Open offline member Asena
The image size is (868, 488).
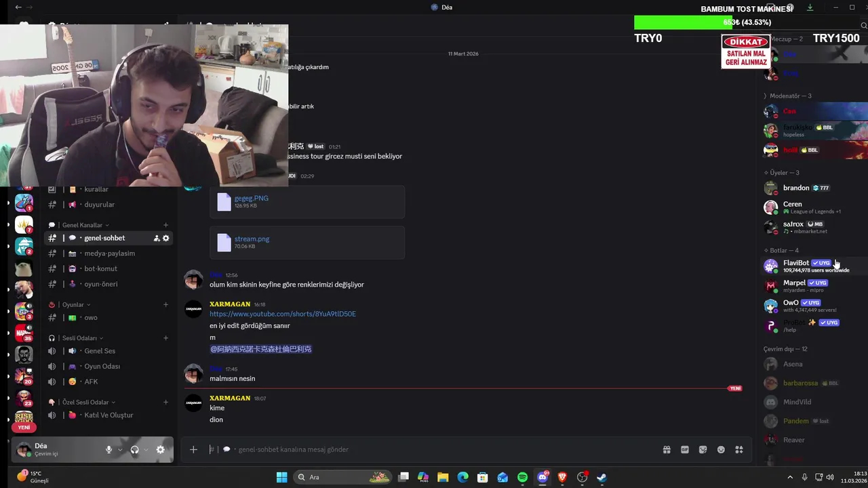tap(815, 364)
